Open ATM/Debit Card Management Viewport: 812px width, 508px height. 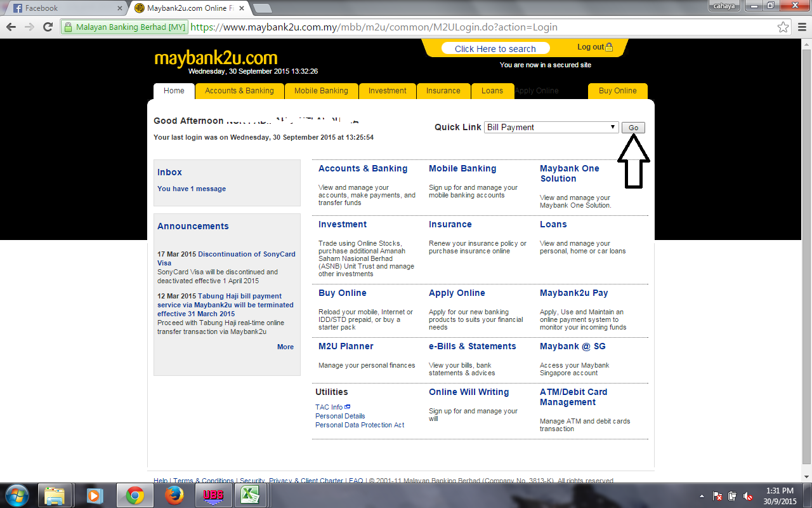tap(573, 397)
